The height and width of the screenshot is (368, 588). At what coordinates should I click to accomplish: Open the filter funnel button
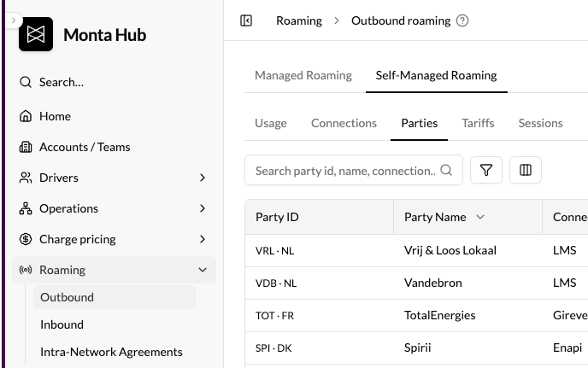click(486, 170)
